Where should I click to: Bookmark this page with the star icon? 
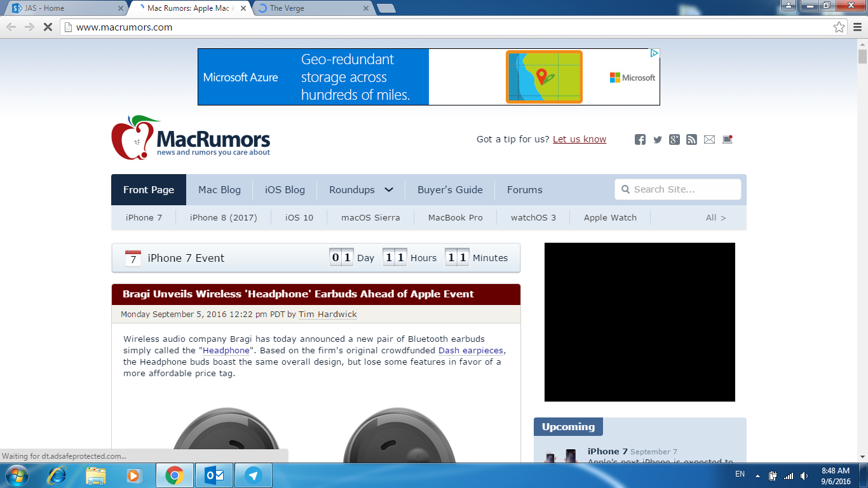point(839,27)
